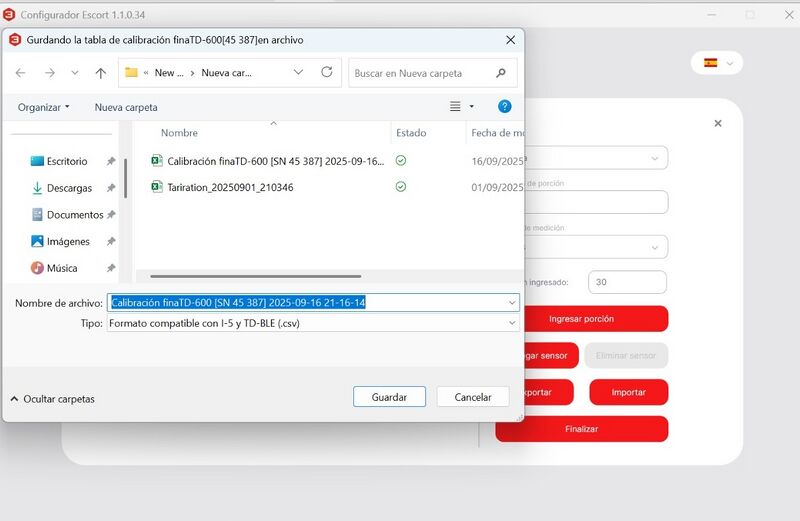Click sync status checkmark of Tariration file
The height and width of the screenshot is (521, 800).
(401, 187)
